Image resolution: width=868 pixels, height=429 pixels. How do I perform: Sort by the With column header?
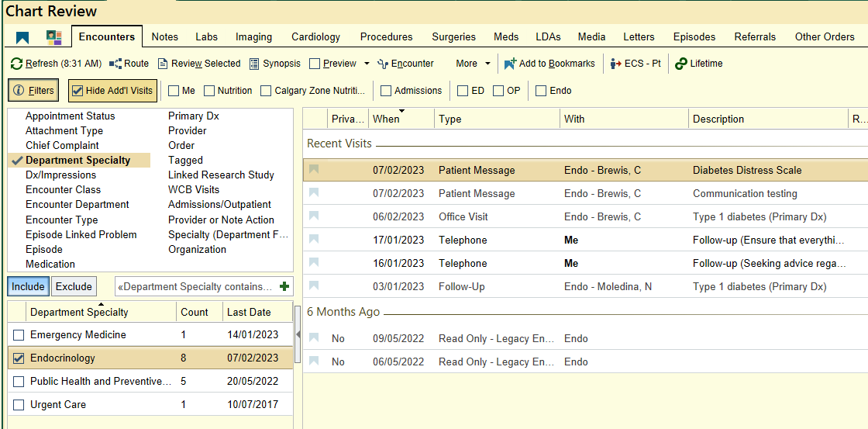pyautogui.click(x=624, y=119)
